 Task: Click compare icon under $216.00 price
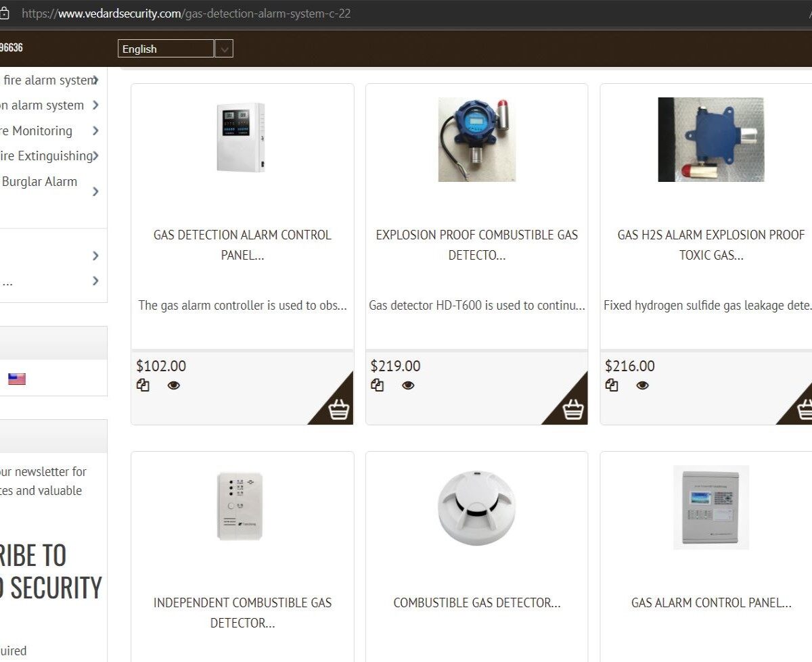[612, 385]
